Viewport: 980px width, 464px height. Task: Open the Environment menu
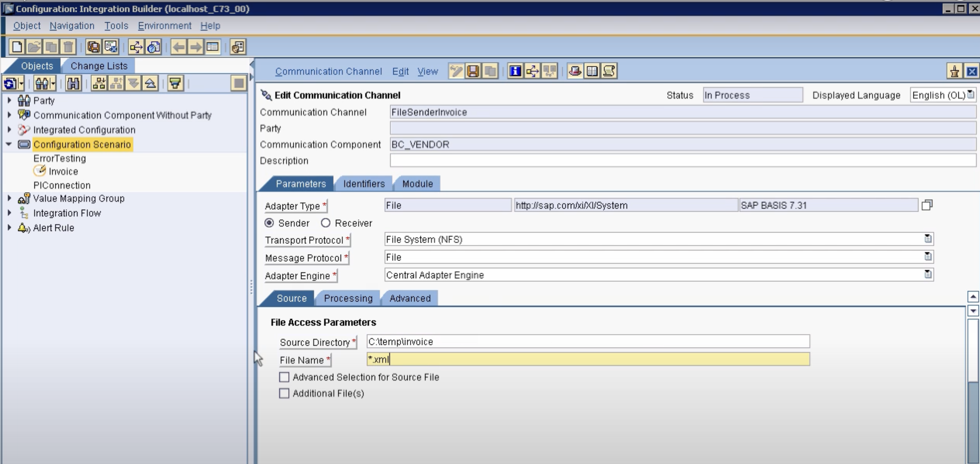point(164,26)
